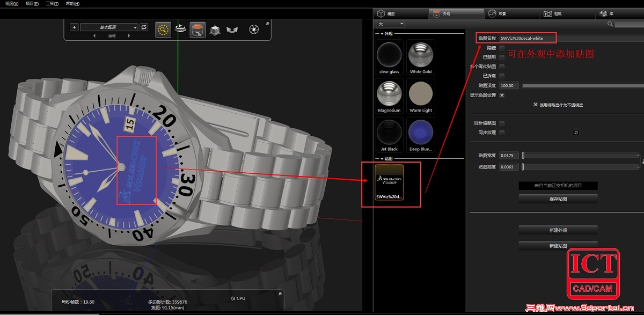The height and width of the screenshot is (315, 644).
Task: Select the clear glass appearance
Action: (389, 57)
